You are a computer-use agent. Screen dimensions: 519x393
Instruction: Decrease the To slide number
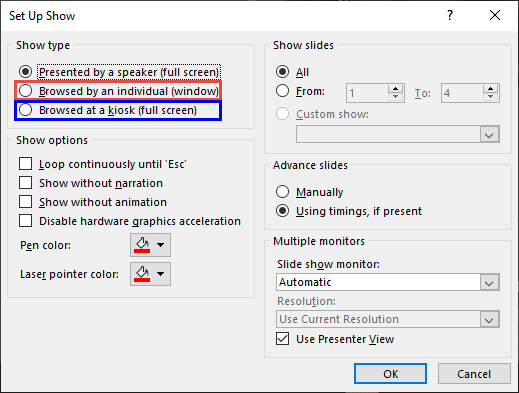pyautogui.click(x=490, y=97)
